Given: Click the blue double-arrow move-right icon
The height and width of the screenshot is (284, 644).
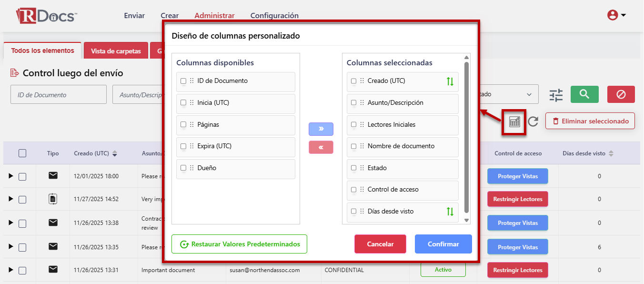Looking at the screenshot, I should [x=321, y=129].
